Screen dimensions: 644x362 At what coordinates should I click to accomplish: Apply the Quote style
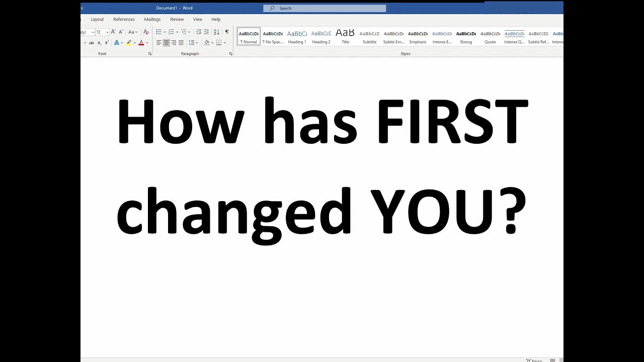point(490,37)
